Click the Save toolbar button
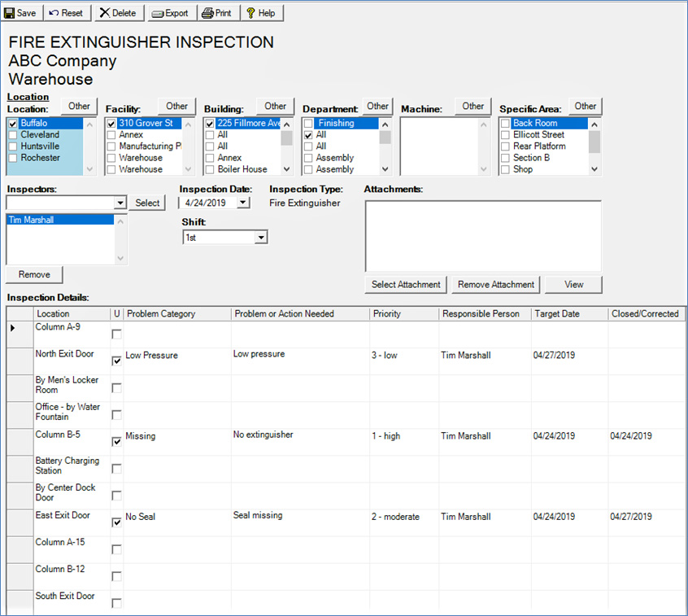The image size is (688, 616). [21, 13]
